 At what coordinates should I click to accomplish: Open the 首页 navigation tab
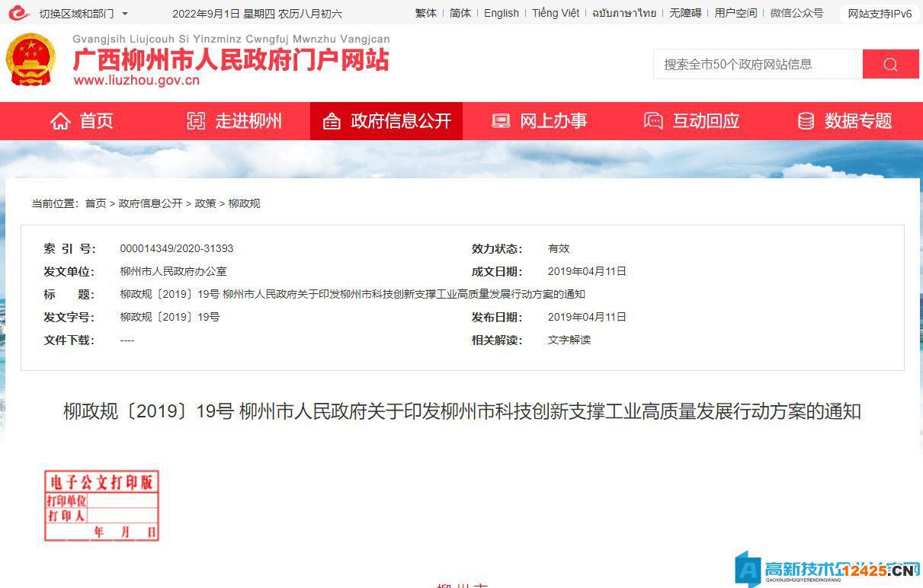[x=82, y=121]
